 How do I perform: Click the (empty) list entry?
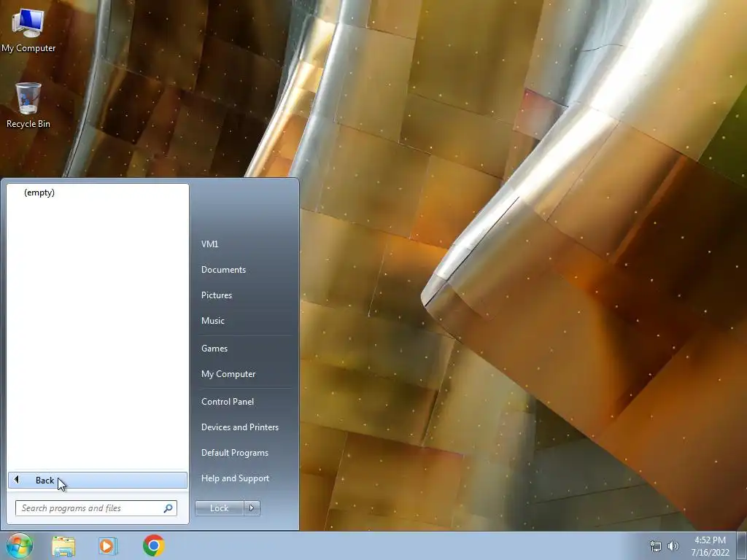click(x=39, y=192)
